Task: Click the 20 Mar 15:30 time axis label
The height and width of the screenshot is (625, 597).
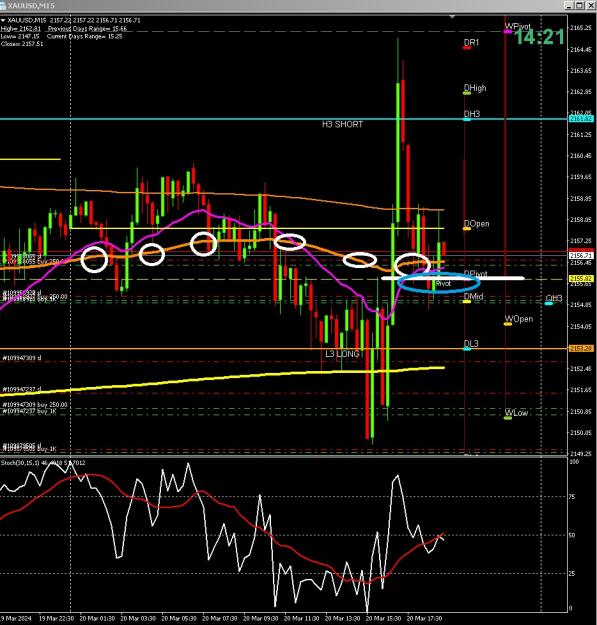Action: pos(383,619)
